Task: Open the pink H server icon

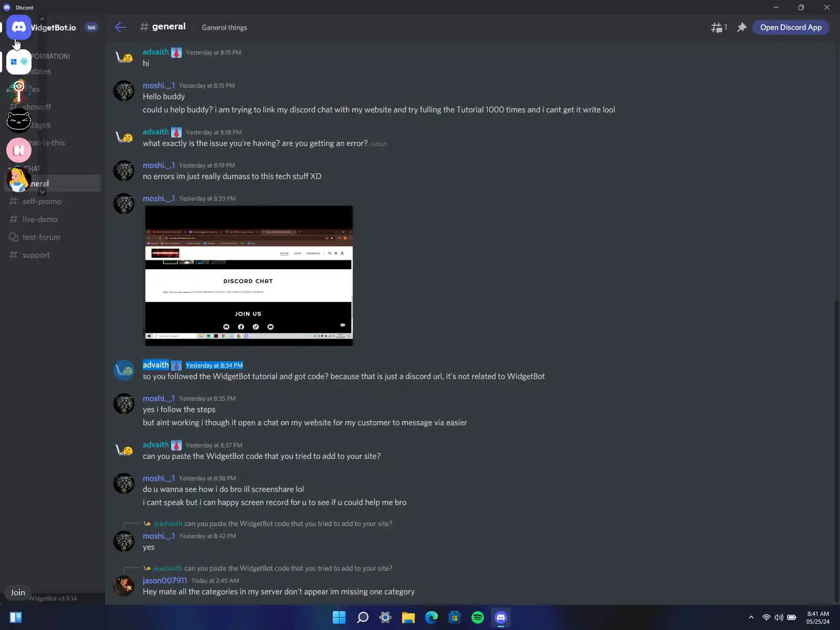Action: click(18, 150)
